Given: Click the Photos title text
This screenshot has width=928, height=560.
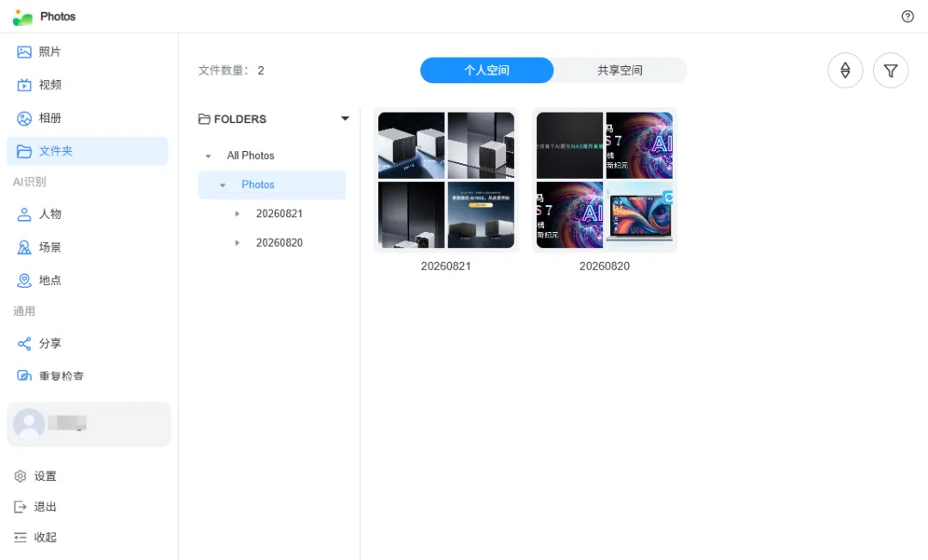Looking at the screenshot, I should (58, 16).
